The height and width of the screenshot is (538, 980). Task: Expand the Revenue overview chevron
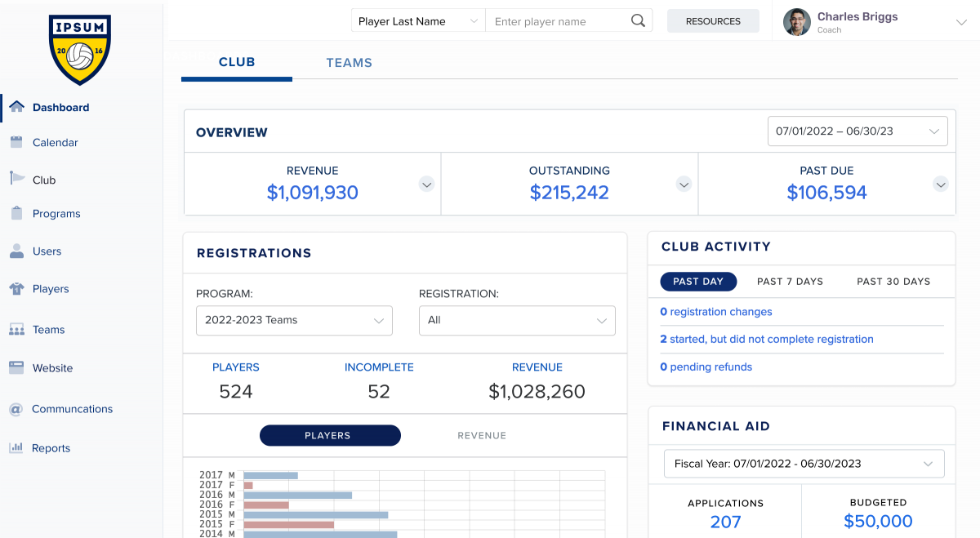coord(426,185)
